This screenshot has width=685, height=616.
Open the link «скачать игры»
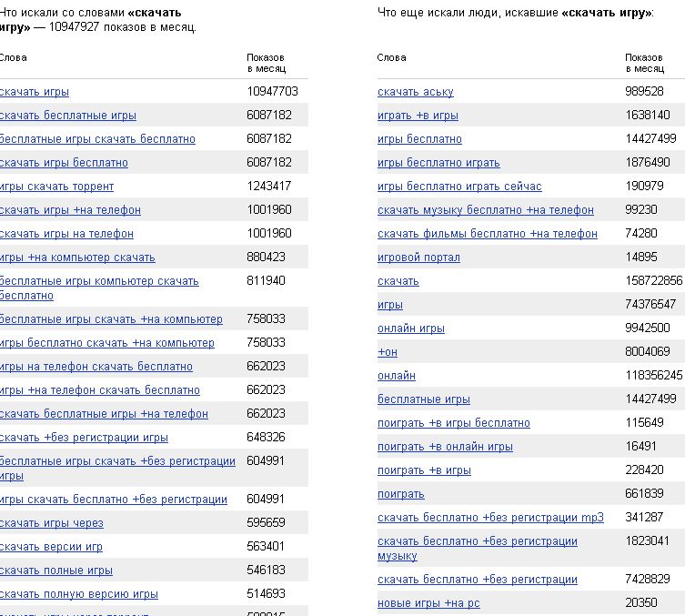pyautogui.click(x=34, y=92)
